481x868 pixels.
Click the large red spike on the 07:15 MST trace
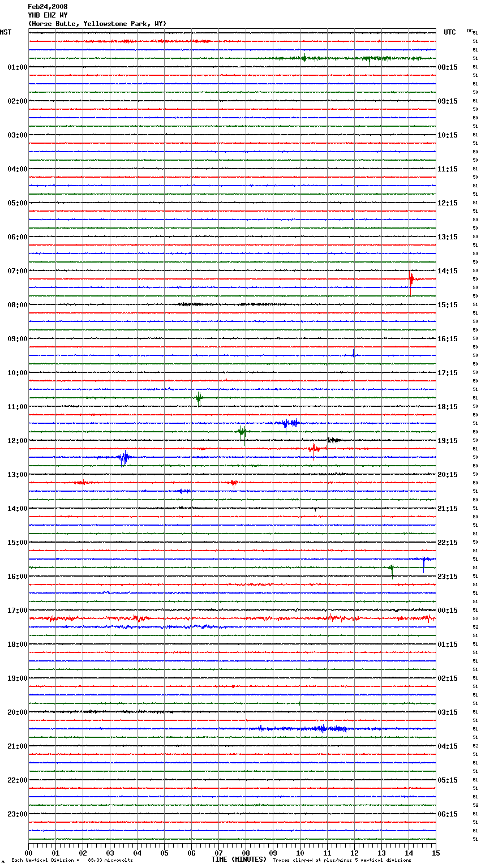coord(411,277)
